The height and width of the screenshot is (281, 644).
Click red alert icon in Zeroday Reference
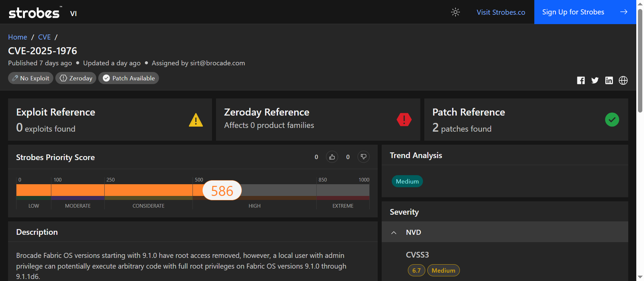404,120
